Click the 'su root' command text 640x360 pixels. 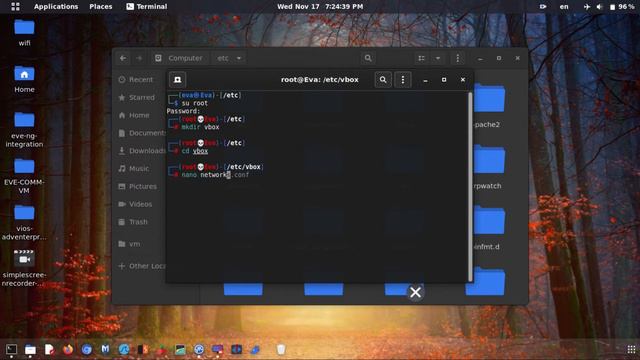pyautogui.click(x=195, y=103)
